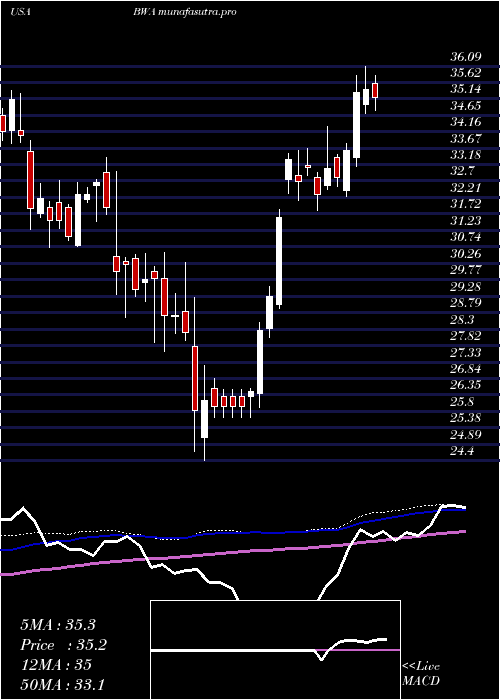Click the 31.23 price axis label

[465, 221]
